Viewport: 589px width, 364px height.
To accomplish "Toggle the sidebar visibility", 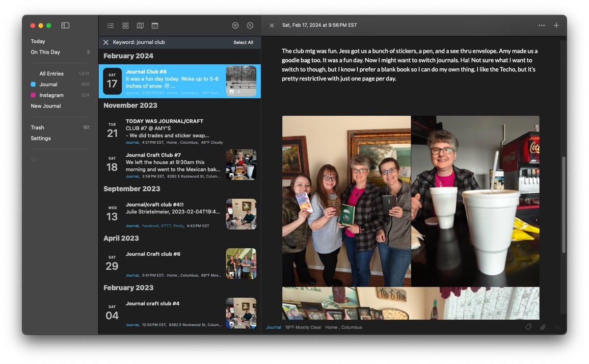I will click(x=65, y=25).
